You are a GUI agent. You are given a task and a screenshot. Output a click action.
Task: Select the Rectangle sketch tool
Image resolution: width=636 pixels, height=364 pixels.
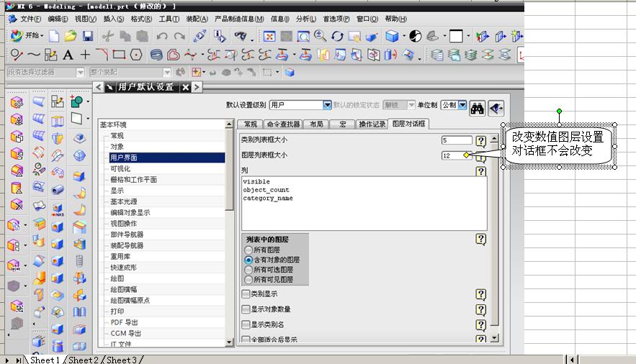click(x=119, y=54)
